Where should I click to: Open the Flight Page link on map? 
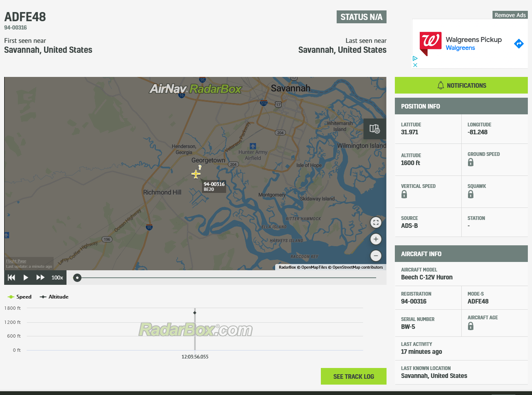click(x=16, y=261)
